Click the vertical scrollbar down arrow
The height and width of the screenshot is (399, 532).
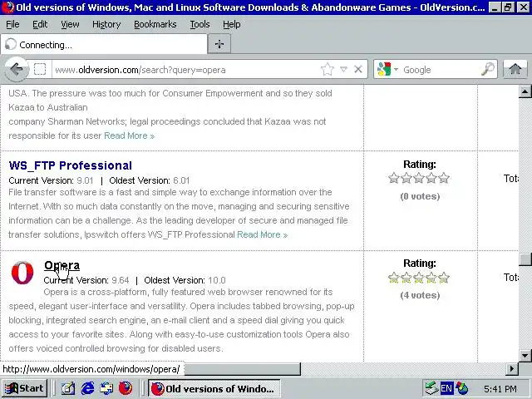pyautogui.click(x=525, y=356)
